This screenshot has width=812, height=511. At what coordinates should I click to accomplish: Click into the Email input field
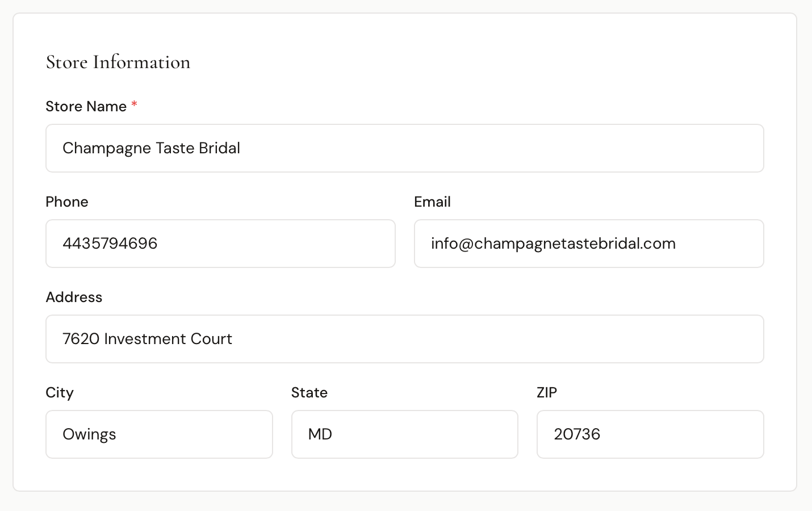pyautogui.click(x=589, y=244)
